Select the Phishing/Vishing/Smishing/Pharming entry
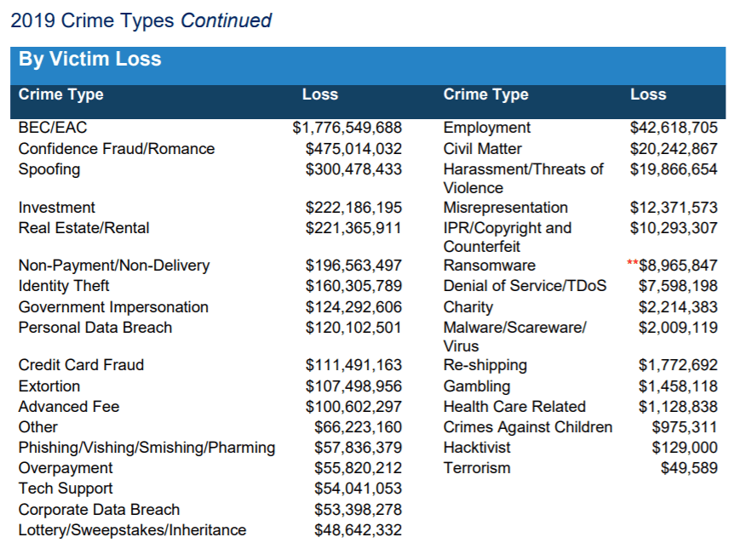 click(x=146, y=448)
